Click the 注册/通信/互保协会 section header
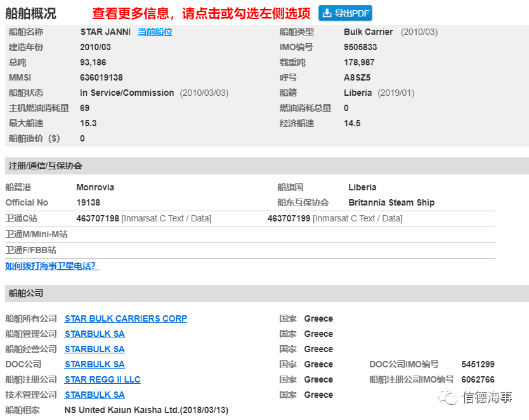 (x=45, y=166)
